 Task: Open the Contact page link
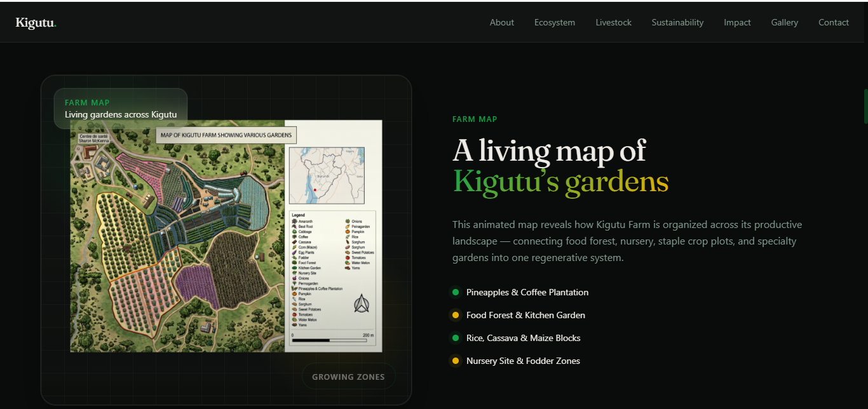click(x=833, y=22)
